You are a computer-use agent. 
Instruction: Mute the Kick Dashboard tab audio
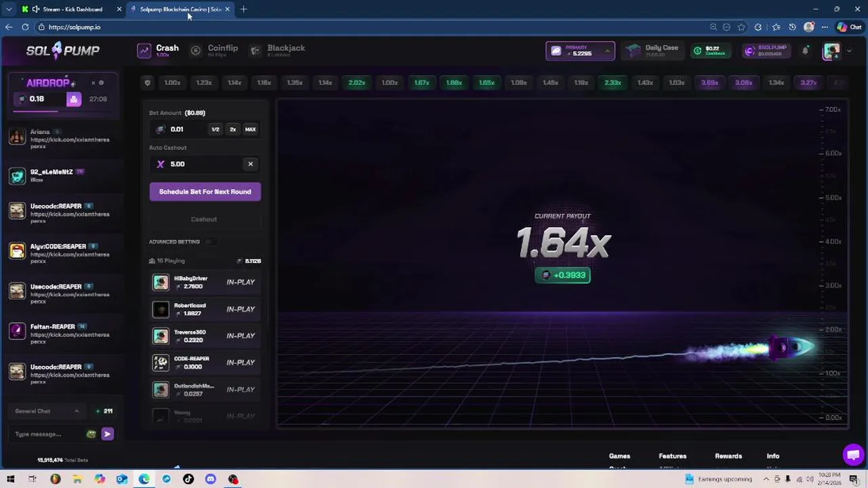coord(35,9)
